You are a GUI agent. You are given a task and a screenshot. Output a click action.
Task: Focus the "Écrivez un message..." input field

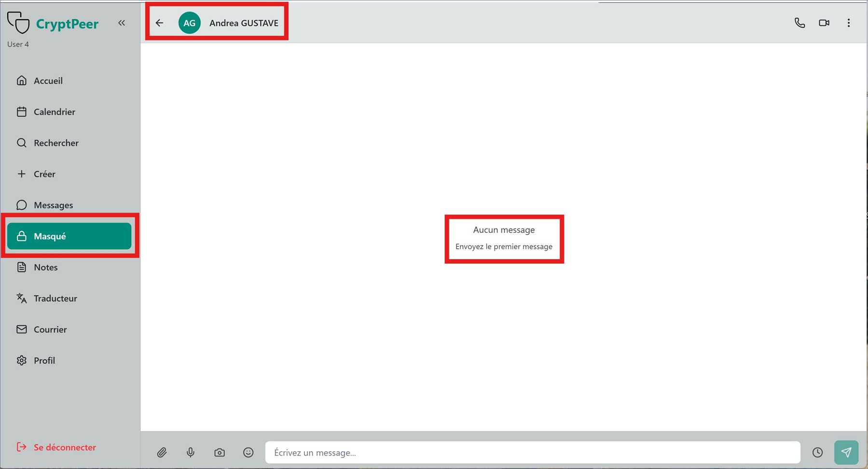point(532,452)
